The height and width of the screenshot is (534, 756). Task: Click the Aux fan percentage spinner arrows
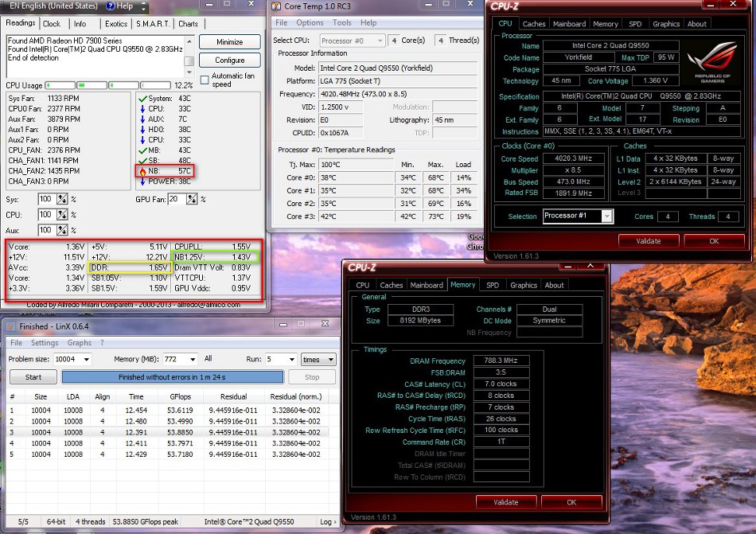pyautogui.click(x=61, y=230)
